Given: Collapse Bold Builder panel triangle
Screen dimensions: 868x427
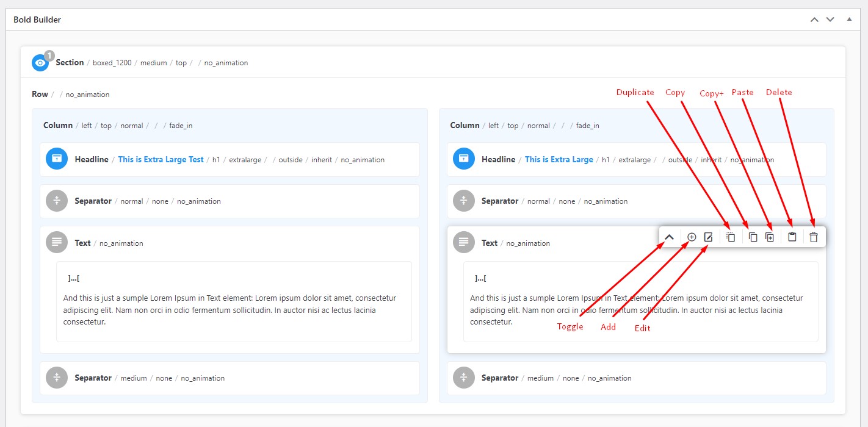Looking at the screenshot, I should 849,20.
